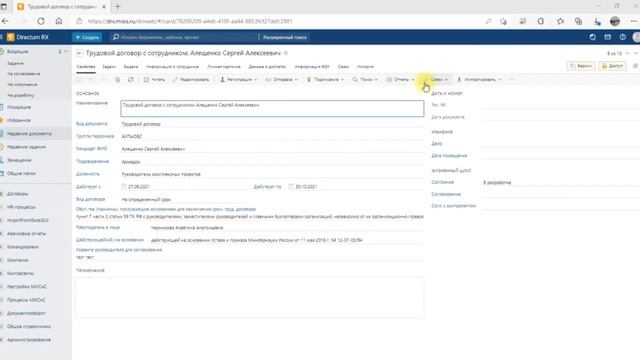Open the Договоры module in the sidebar

pos(18,194)
